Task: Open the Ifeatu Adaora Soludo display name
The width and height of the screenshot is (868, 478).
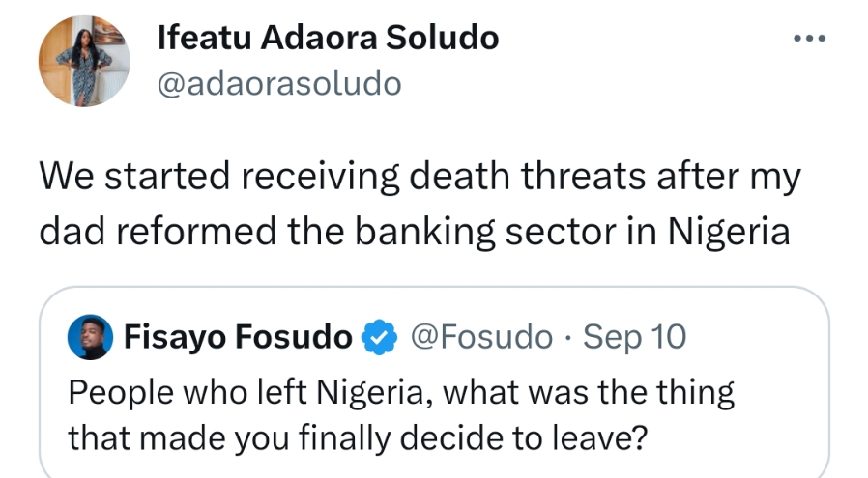Action: pos(328,39)
